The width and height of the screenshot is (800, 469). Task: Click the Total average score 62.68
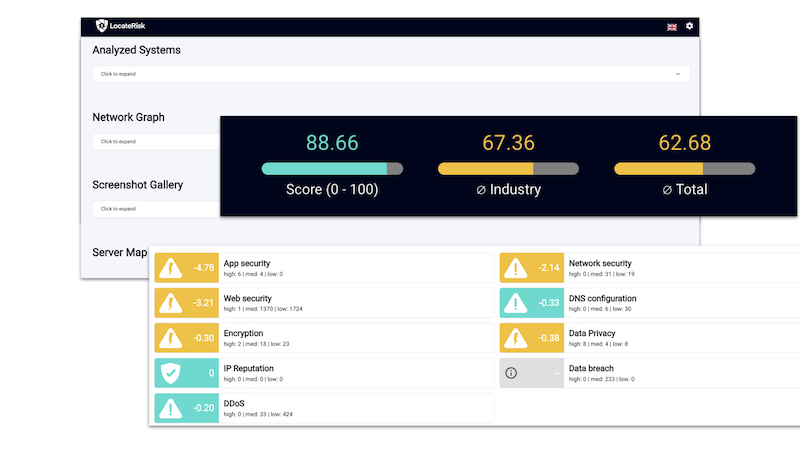click(x=684, y=143)
